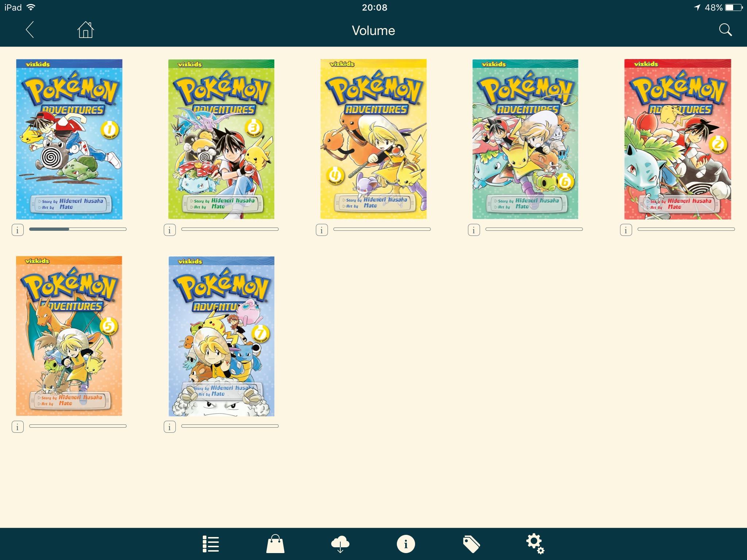Click reading progress bar under volume 2
Image resolution: width=747 pixels, height=560 pixels.
coord(686,229)
